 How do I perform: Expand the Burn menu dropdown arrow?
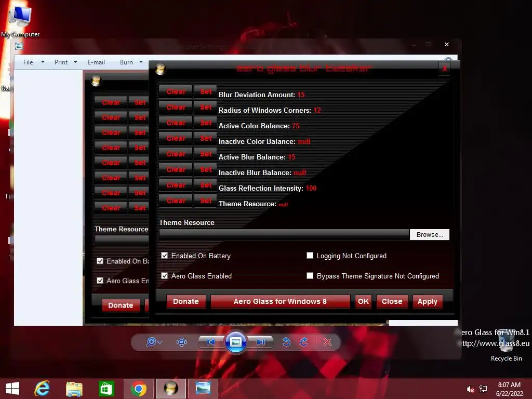coord(141,62)
